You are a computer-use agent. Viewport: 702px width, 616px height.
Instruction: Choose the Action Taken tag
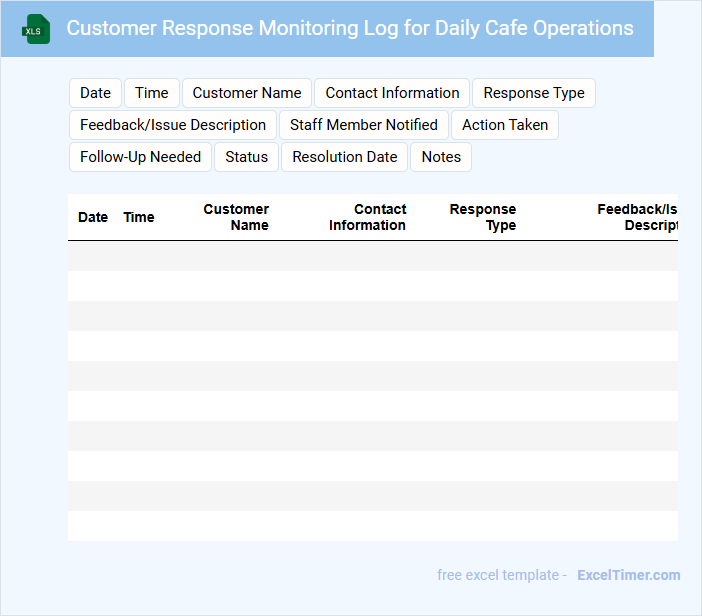505,125
